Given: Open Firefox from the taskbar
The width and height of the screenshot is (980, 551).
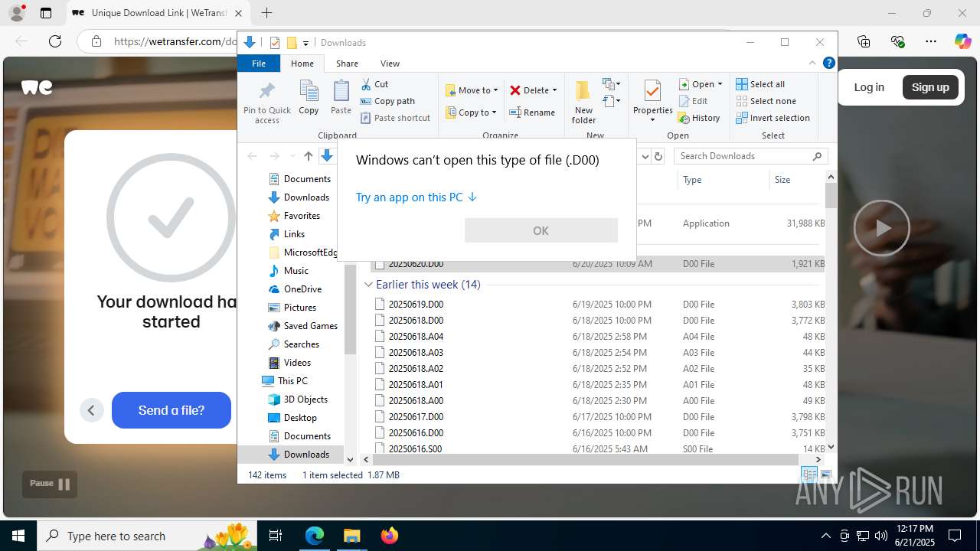Looking at the screenshot, I should 390,536.
